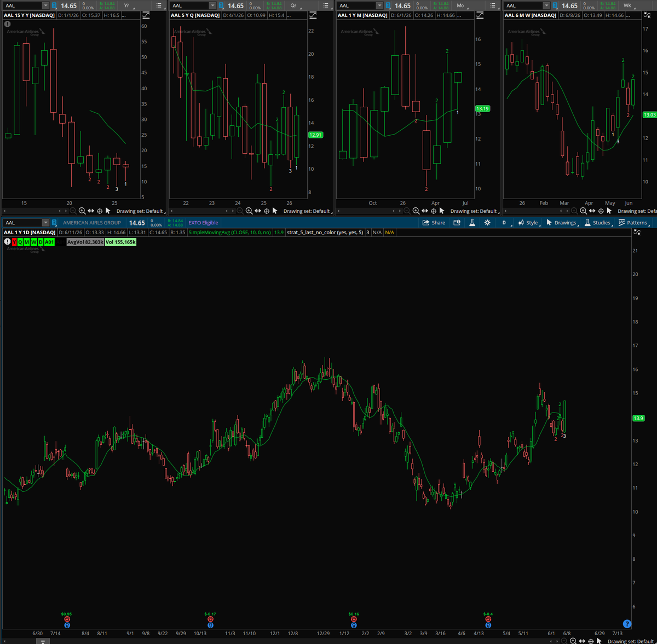The width and height of the screenshot is (657, 644).
Task: Select pointer tool under the yearly chart
Action: [x=108, y=211]
